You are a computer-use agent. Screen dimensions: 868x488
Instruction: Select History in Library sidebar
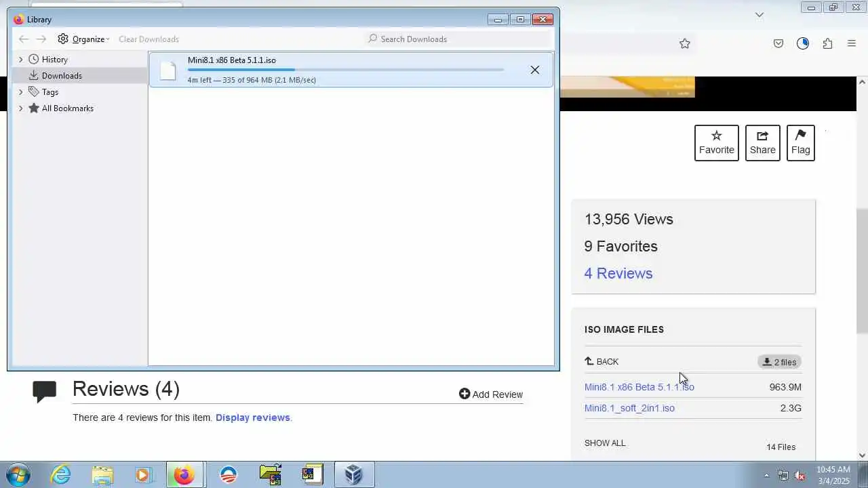click(x=54, y=60)
